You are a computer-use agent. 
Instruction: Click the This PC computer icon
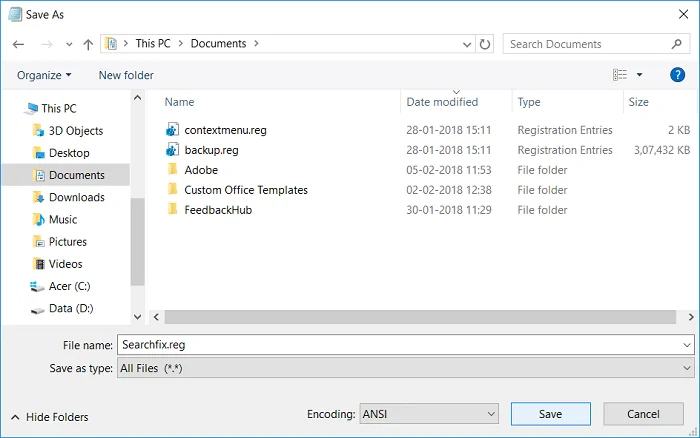tap(32, 108)
